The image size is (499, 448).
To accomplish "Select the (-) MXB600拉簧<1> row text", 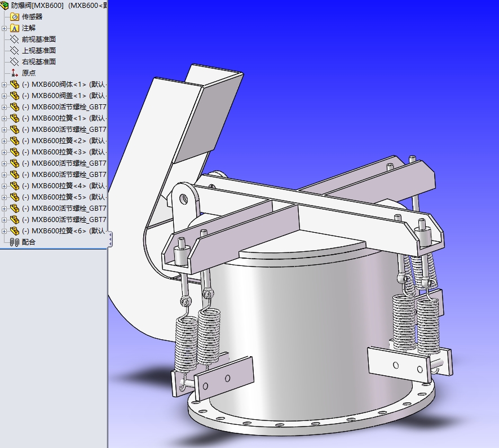I will tap(64, 118).
